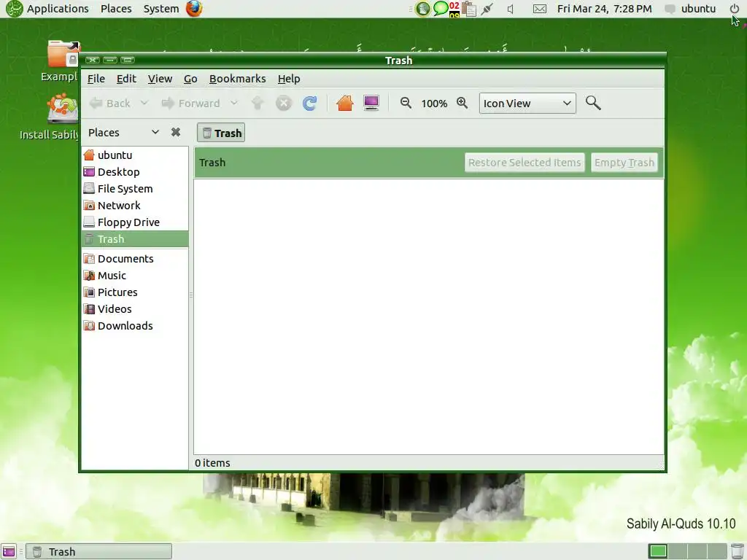Viewport: 747px width, 560px height.
Task: Click the Empty Trash button
Action: coord(624,163)
